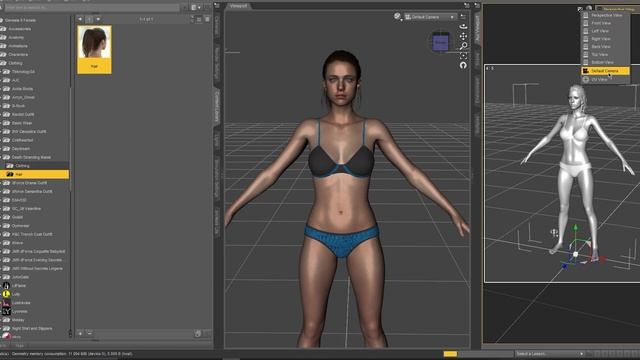Image resolution: width=640 pixels, height=360 pixels.
Task: Open Perspective View dropdown in Aux Viewport
Action: click(x=618, y=9)
